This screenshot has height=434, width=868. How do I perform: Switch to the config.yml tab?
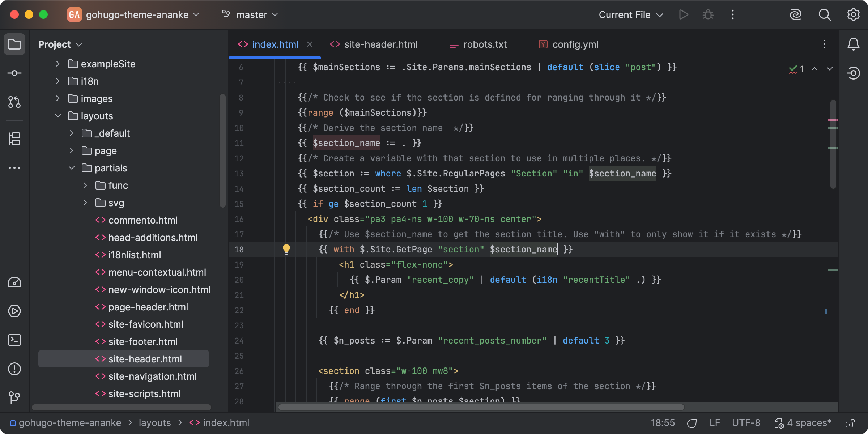click(x=568, y=44)
